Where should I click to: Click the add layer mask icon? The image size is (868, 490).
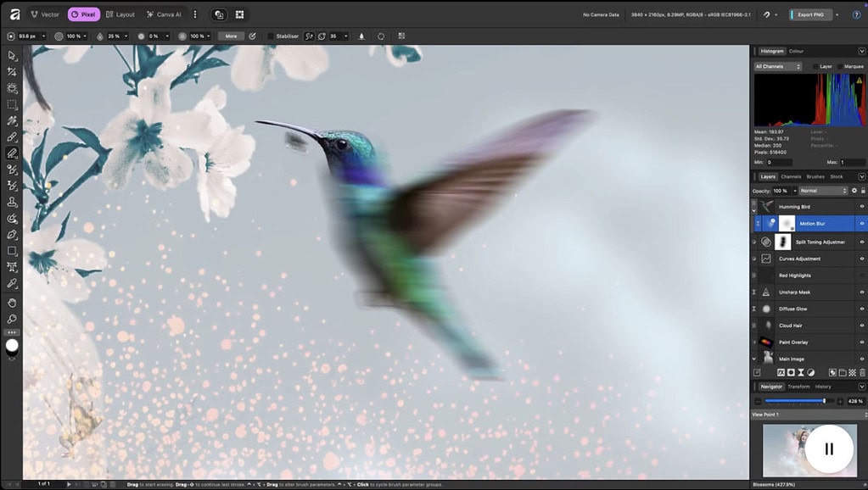coord(791,371)
